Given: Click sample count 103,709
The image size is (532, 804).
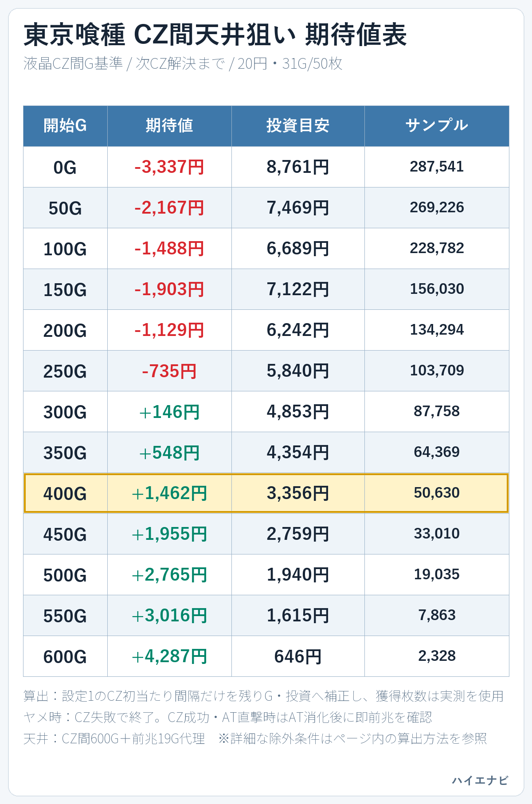Looking at the screenshot, I should click(x=437, y=371).
